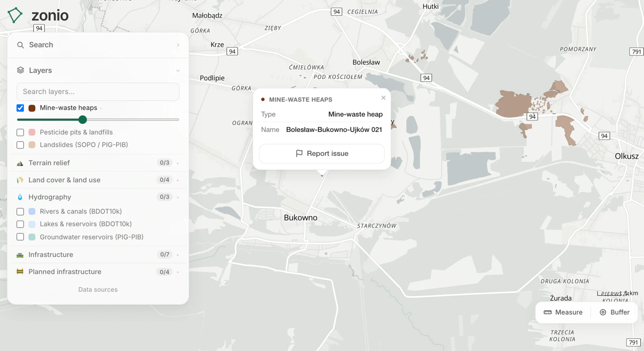Viewport: 644px width, 351px height.
Task: Expand the Planned infrastructure group arrow
Action: pyautogui.click(x=178, y=272)
